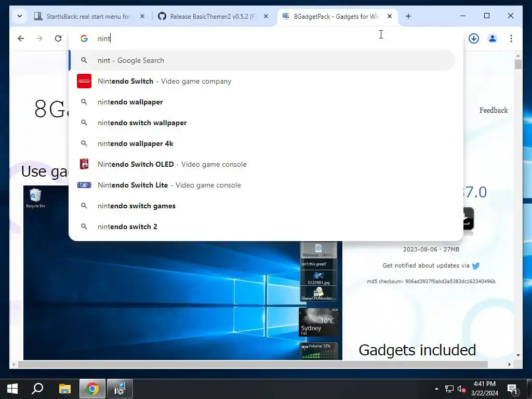Go back to previous page

pyautogui.click(x=21, y=38)
